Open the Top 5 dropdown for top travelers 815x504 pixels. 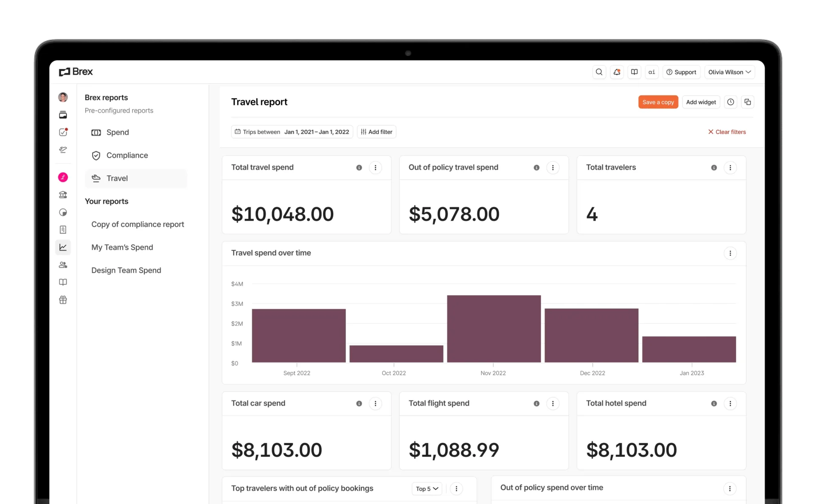(426, 489)
